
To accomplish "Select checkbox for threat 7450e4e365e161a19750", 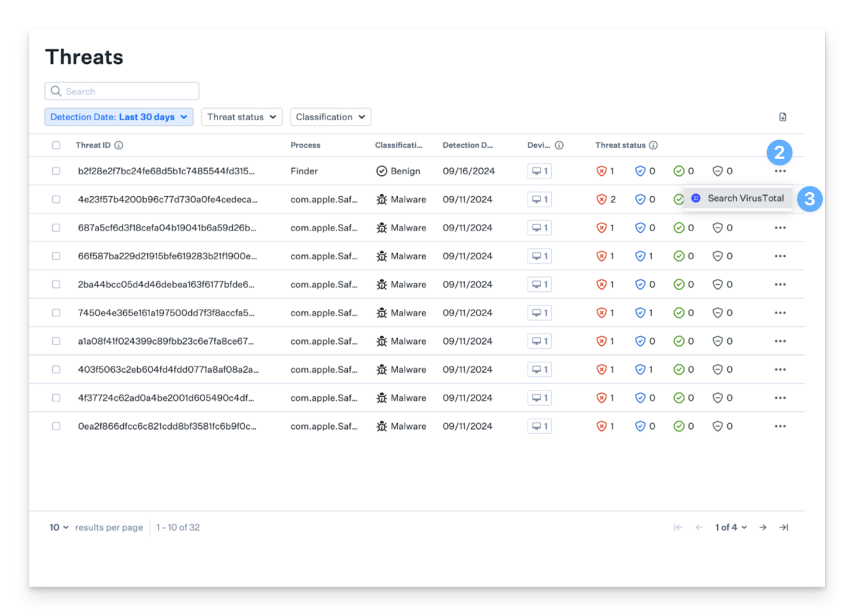I will (56, 313).
